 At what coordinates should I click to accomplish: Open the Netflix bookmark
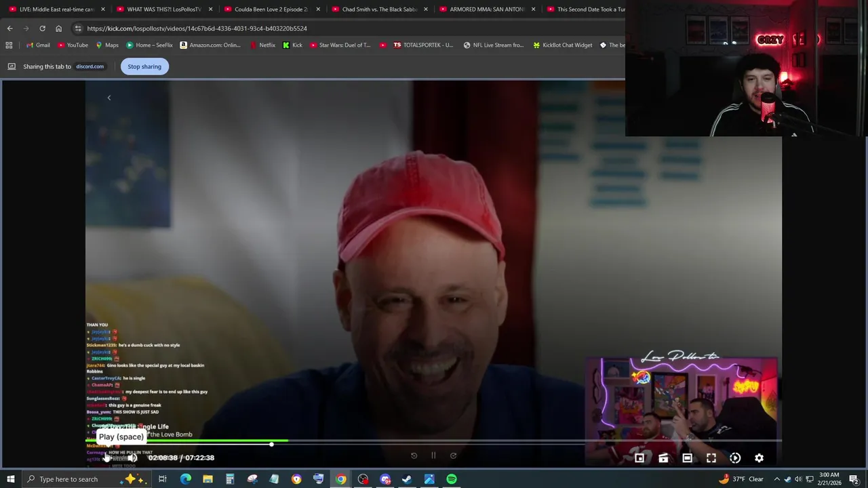(x=262, y=45)
